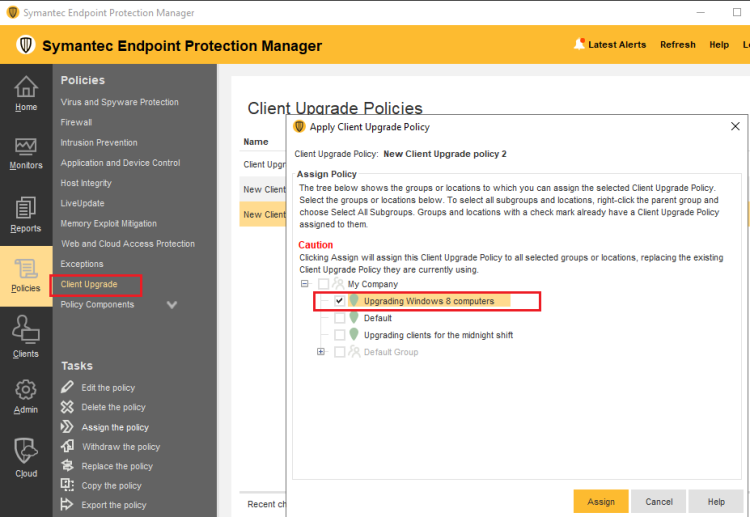Click the Name column header
This screenshot has height=517, width=750.
coord(256,142)
